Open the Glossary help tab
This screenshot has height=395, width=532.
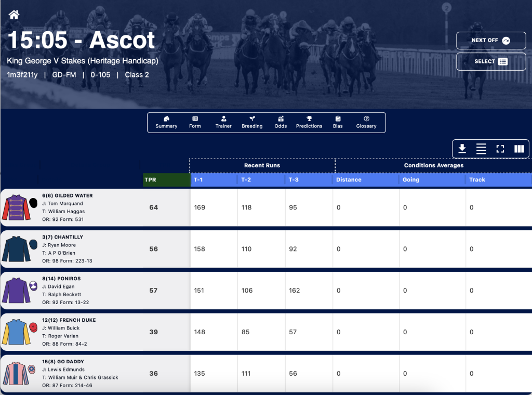click(x=366, y=122)
